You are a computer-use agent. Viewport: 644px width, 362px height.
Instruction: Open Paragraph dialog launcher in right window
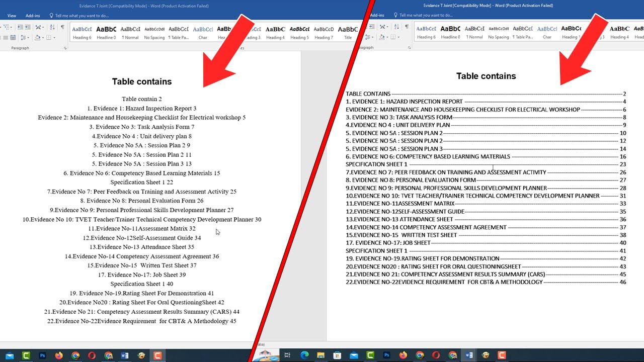click(x=409, y=48)
